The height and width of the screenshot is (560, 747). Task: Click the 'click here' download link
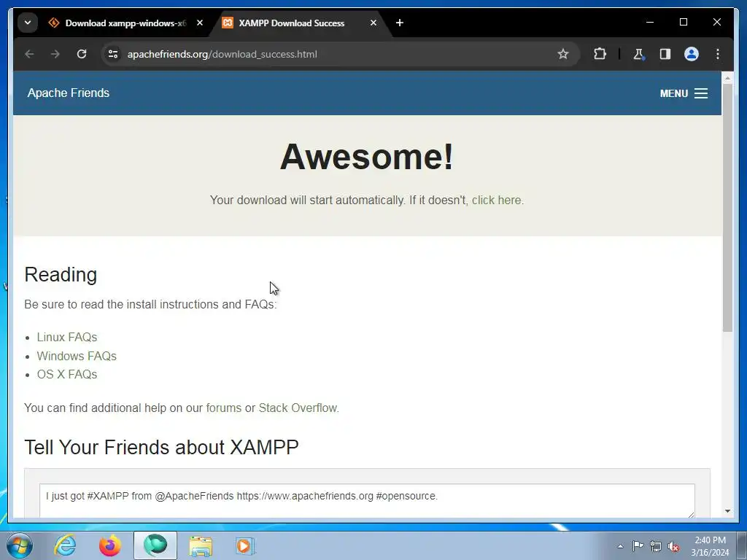click(496, 200)
